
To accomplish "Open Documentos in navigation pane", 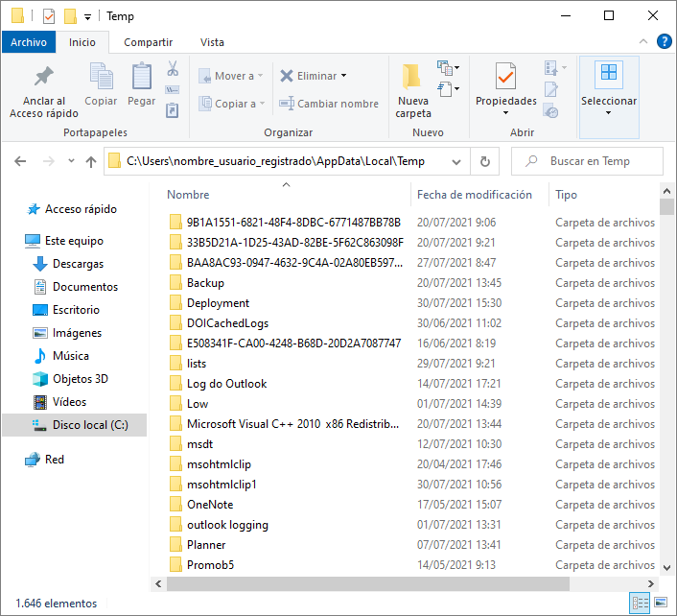I will [76, 287].
